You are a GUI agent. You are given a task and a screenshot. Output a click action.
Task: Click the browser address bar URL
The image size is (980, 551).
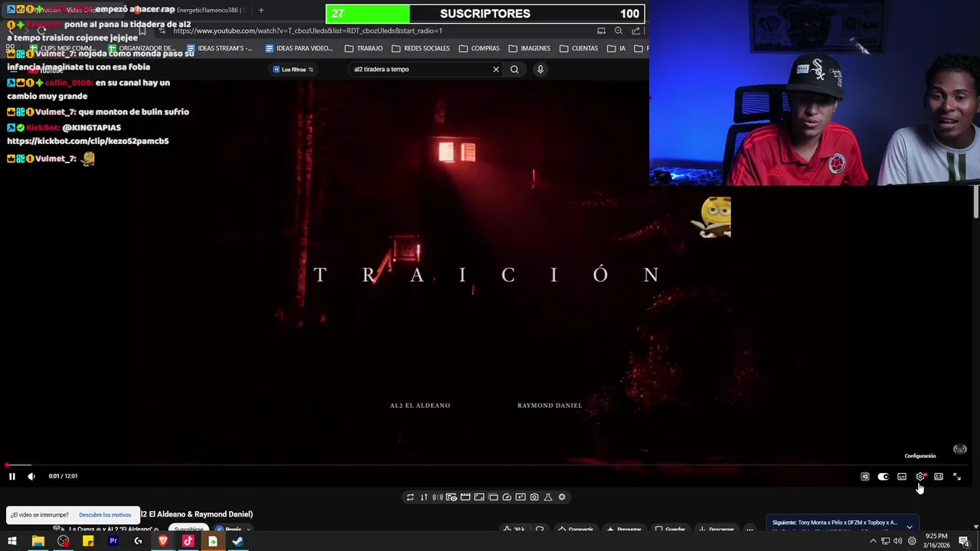(308, 31)
